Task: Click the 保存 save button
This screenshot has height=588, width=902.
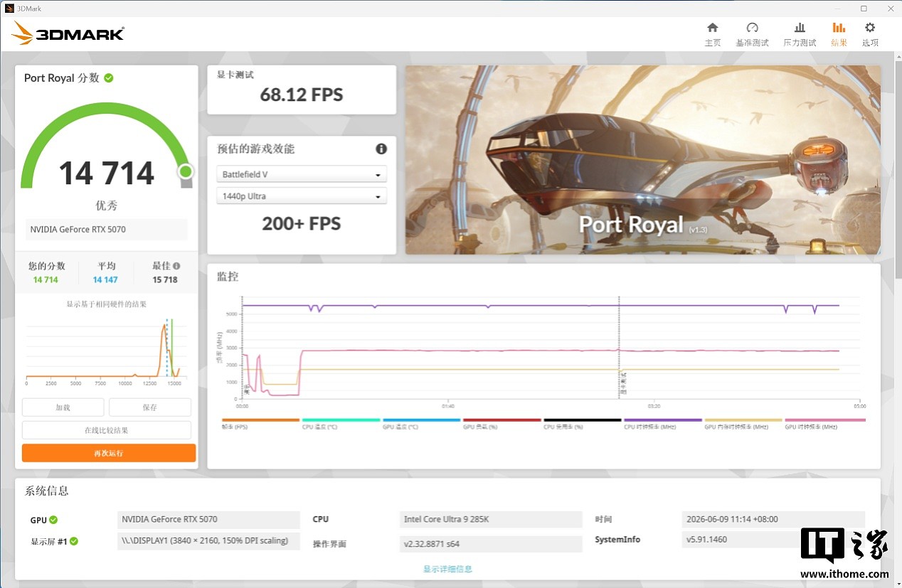Action: (150, 407)
